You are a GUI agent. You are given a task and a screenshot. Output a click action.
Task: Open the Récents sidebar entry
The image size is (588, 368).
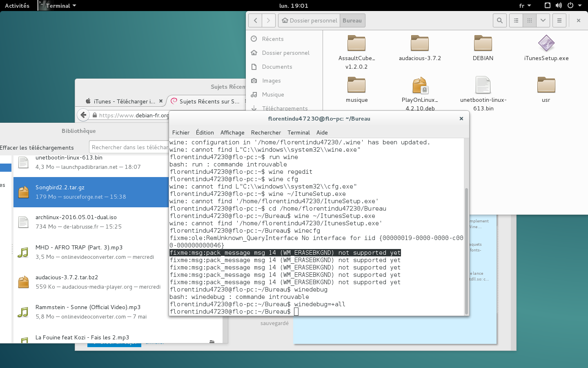(x=272, y=39)
